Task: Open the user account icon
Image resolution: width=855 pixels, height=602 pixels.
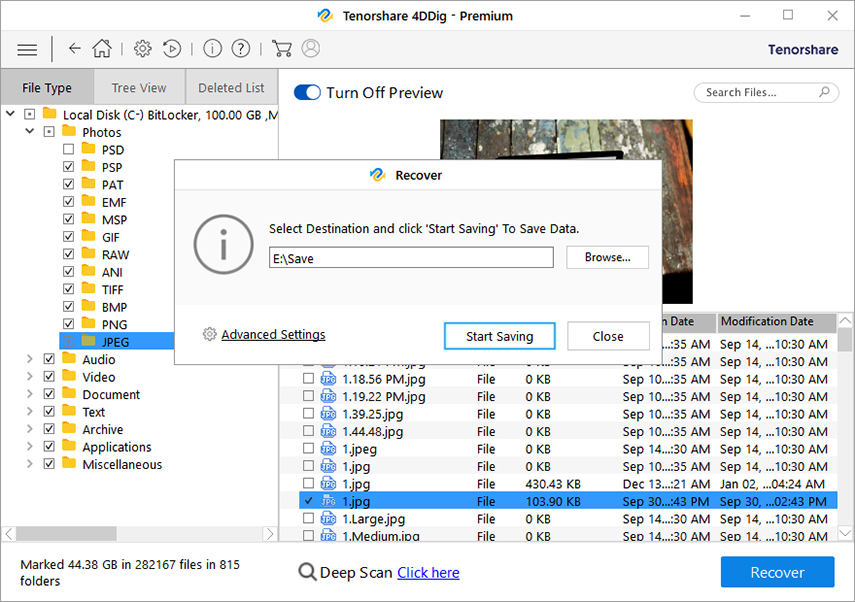Action: tap(311, 49)
